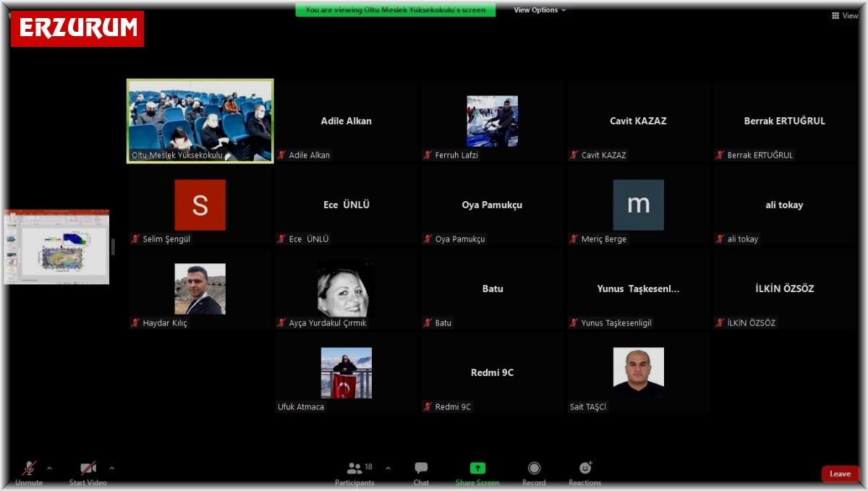Select Sait TAŞCİ's participant photo

point(638,372)
